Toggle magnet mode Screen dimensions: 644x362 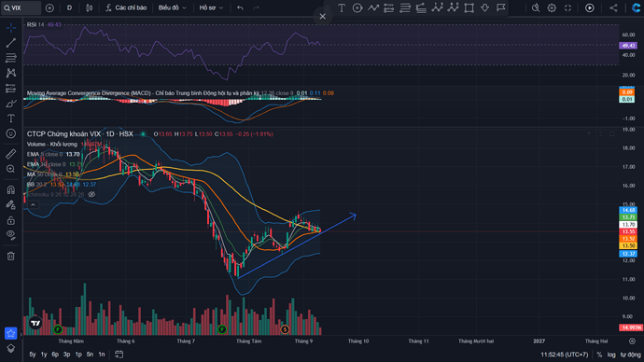click(x=11, y=189)
